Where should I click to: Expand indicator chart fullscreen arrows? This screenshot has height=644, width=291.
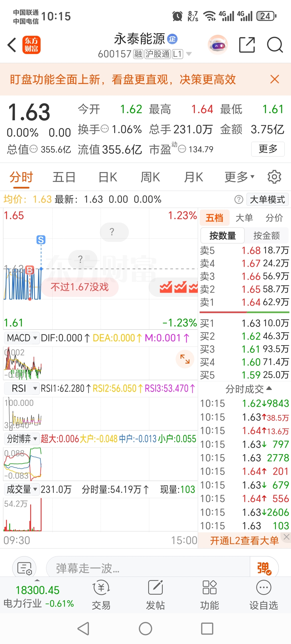(185, 359)
